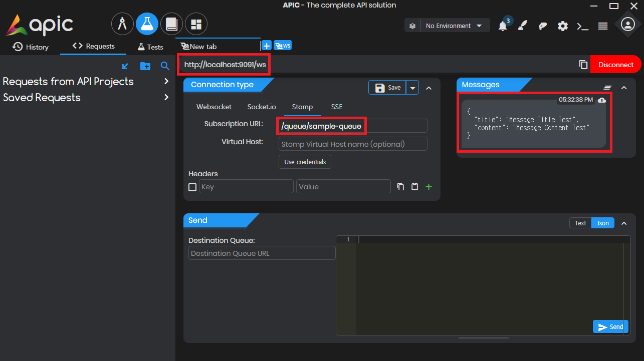This screenshot has height=361, width=644.
Task: Open the Docs book icon
Action: [171, 24]
